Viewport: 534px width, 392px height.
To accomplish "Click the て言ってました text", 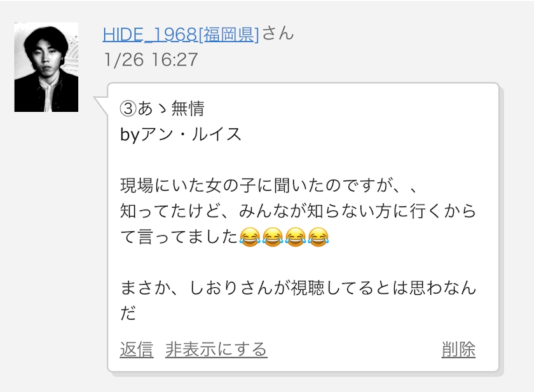I will [x=179, y=237].
